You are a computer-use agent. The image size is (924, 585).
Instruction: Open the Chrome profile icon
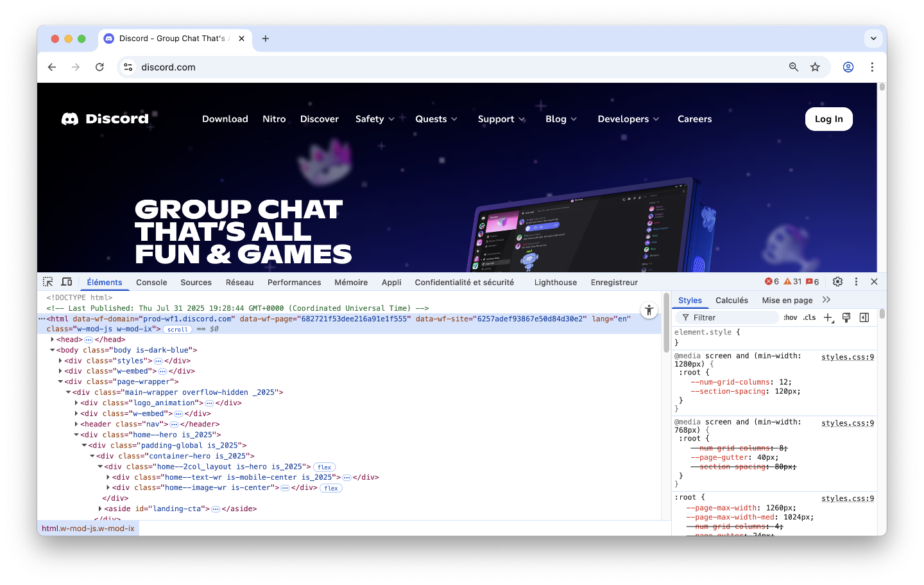(x=848, y=67)
